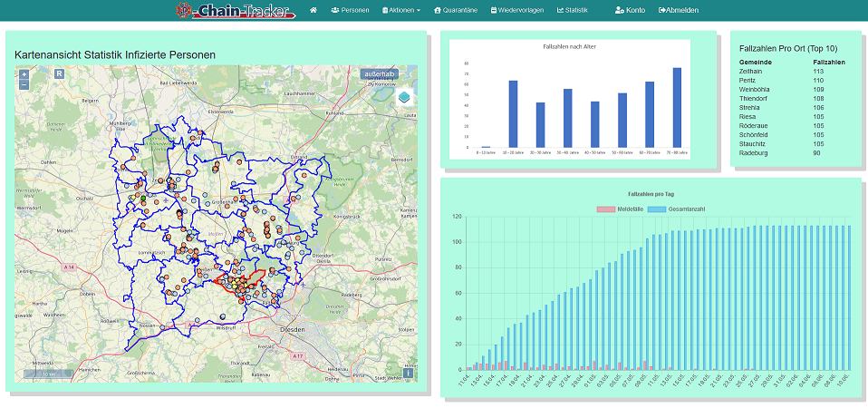
Task: Click the 'Kartenansicht Statistik Infizierte Personen' heading
Action: pyautogui.click(x=114, y=54)
